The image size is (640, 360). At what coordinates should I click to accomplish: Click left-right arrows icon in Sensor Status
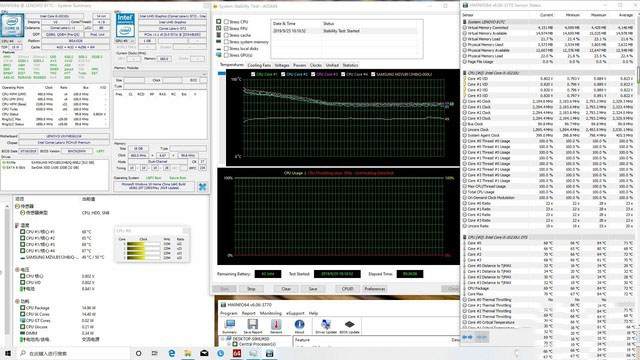click(x=467, y=337)
